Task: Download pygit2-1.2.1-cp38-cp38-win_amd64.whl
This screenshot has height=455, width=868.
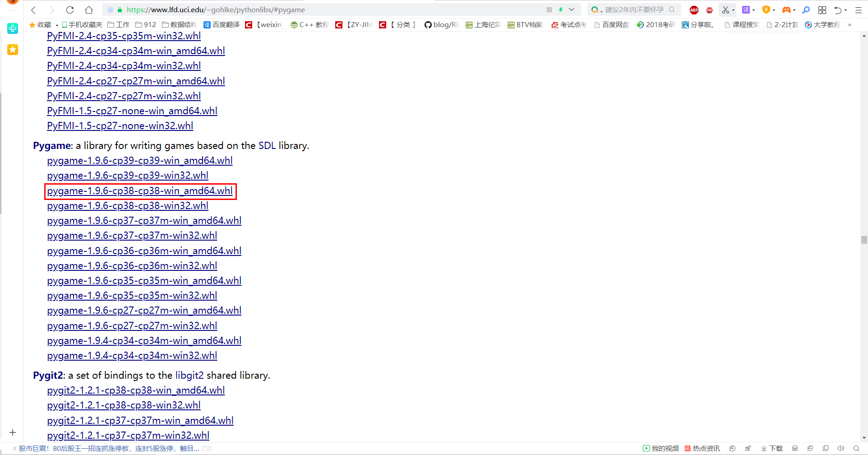Action: point(136,390)
